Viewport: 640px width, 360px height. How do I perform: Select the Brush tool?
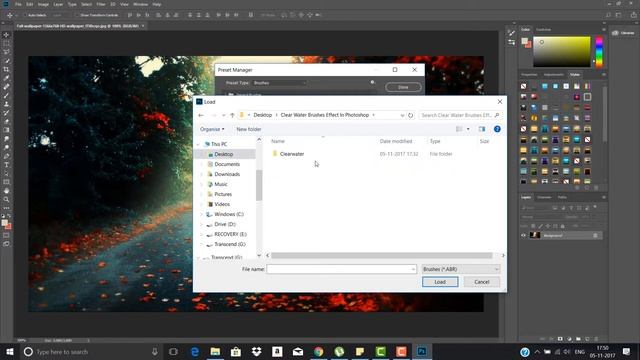(x=6, y=96)
